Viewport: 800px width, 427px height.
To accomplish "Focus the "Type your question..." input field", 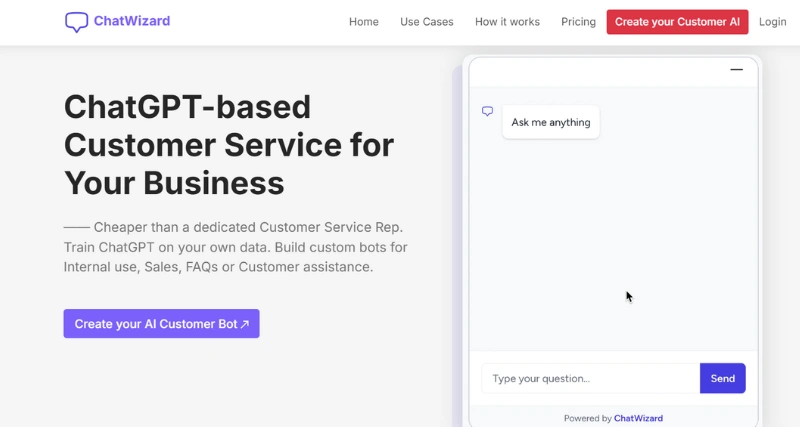I will (x=590, y=379).
